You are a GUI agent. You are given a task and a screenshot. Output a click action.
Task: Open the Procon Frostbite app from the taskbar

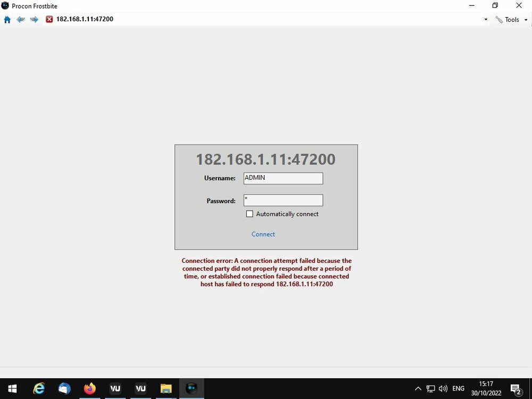click(x=192, y=388)
